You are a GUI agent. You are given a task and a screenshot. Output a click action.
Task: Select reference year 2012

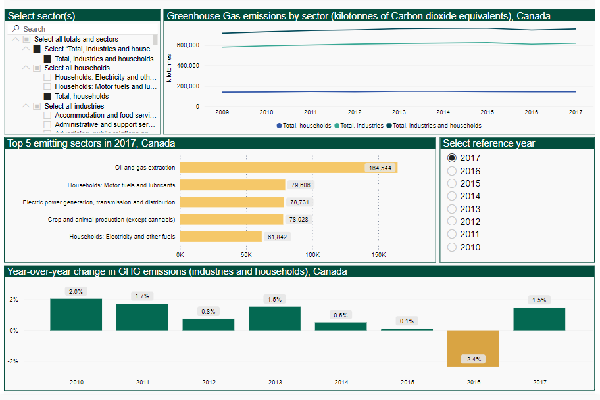click(x=452, y=221)
